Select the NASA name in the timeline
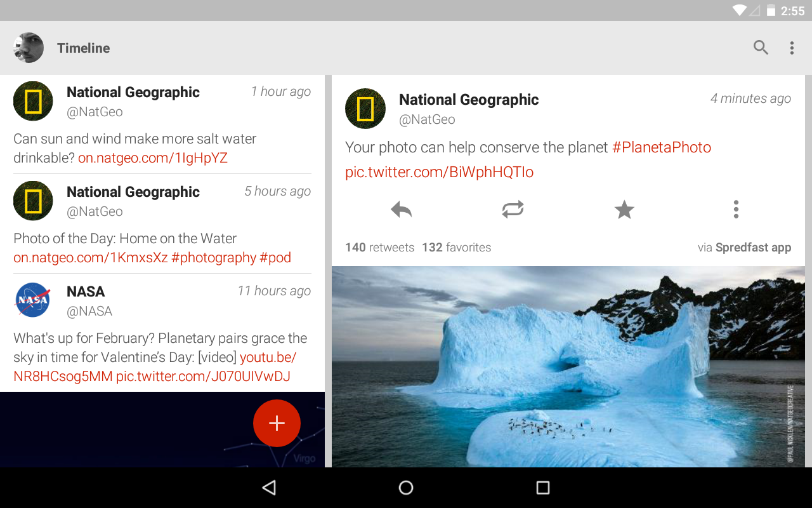This screenshot has width=812, height=508. coord(86,291)
